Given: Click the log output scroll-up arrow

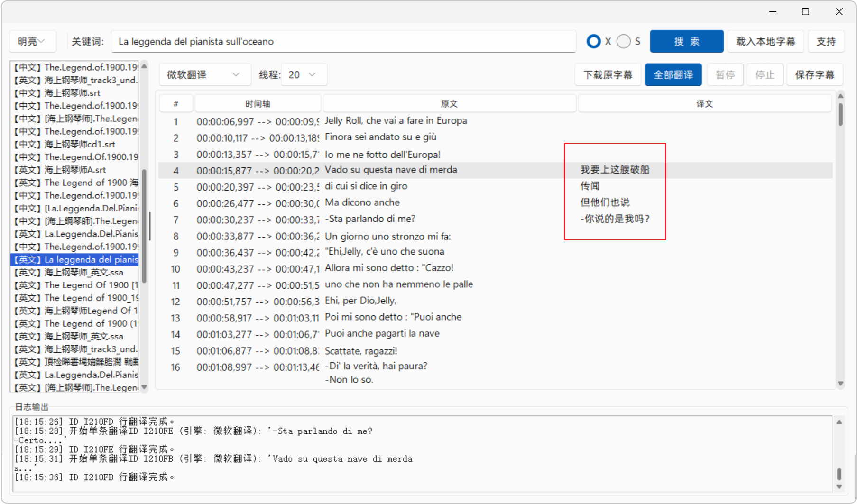Looking at the screenshot, I should [839, 422].
